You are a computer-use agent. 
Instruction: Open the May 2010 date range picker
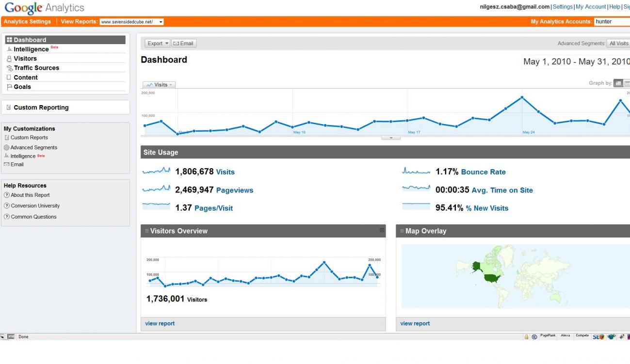576,62
